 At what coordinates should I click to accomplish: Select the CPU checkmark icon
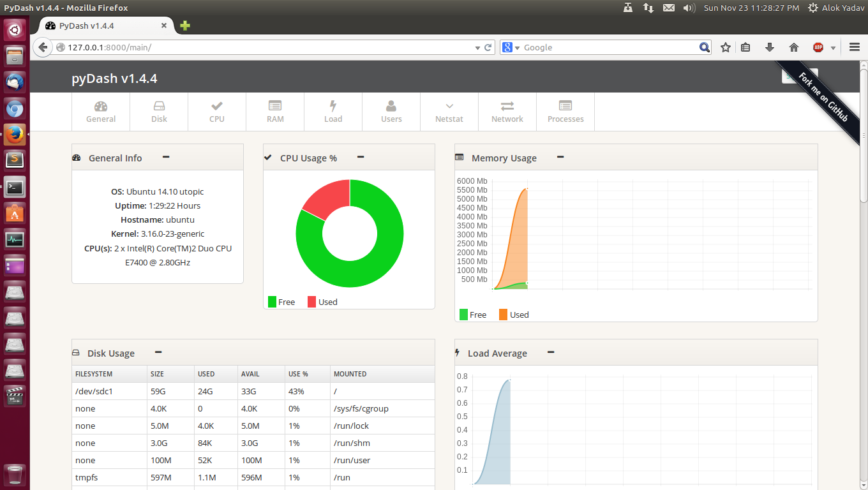coord(217,106)
